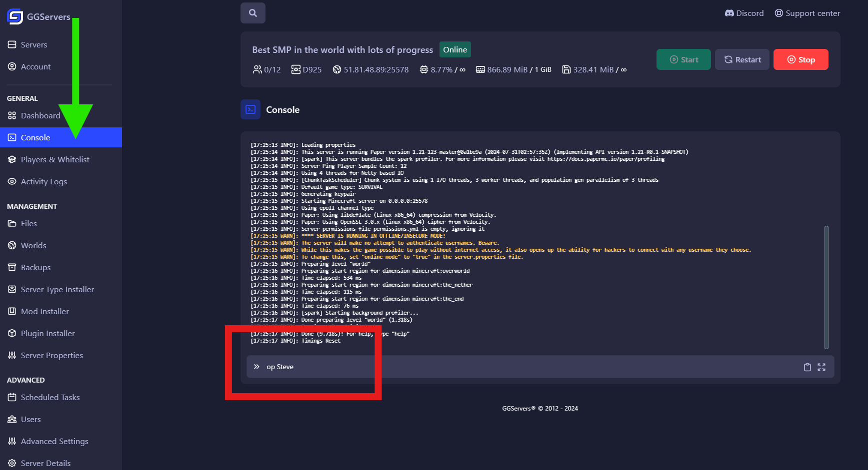Open the Server Type Installer
The height and width of the screenshot is (470, 868).
tap(57, 289)
